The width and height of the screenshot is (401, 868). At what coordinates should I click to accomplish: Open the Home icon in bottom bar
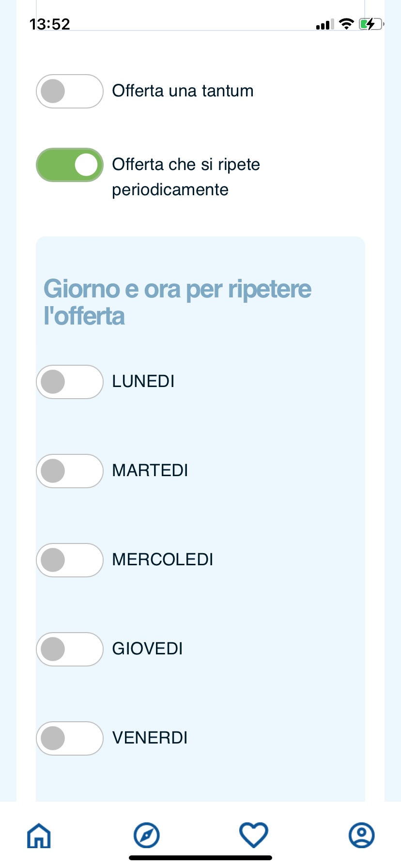coord(39,836)
